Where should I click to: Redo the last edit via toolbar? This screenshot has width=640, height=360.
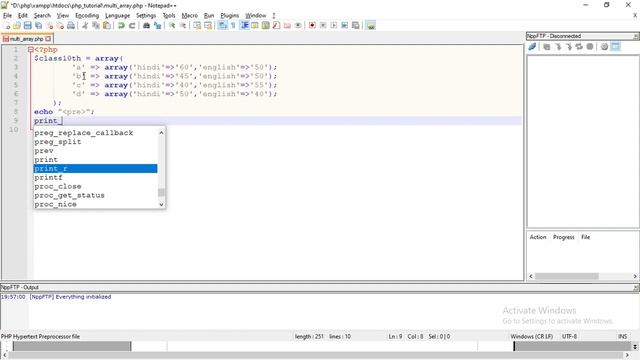(132, 26)
